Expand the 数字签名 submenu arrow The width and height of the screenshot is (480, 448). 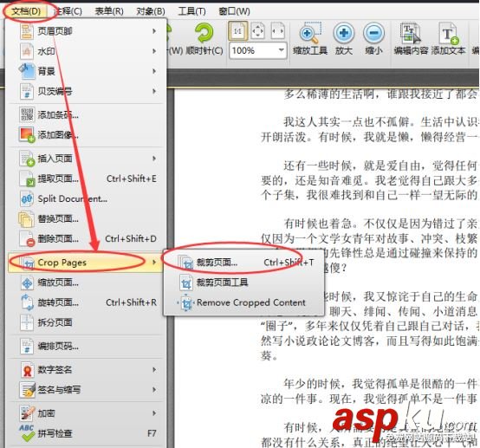pyautogui.click(x=154, y=370)
